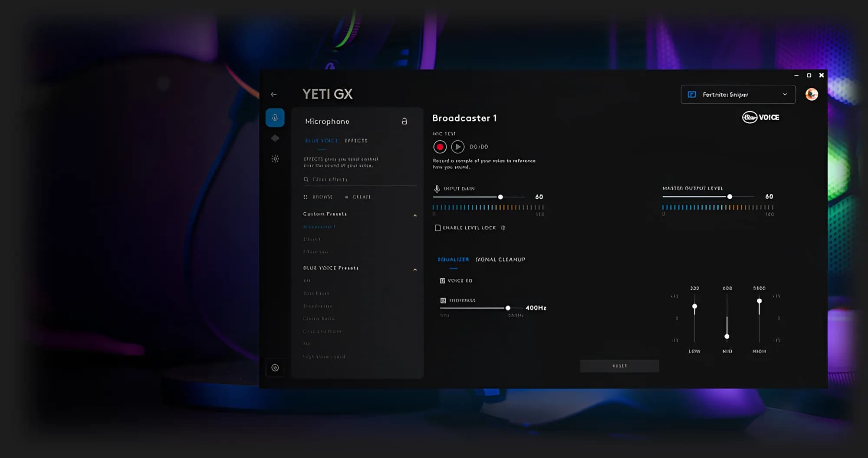
Task: Toggle the checkbox above the 400Hz slider
Action: [x=443, y=300]
